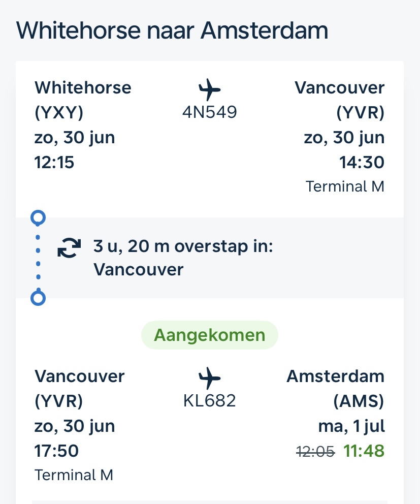Click the 3 u, 20 m overstap text
The image size is (420, 504).
click(x=183, y=246)
